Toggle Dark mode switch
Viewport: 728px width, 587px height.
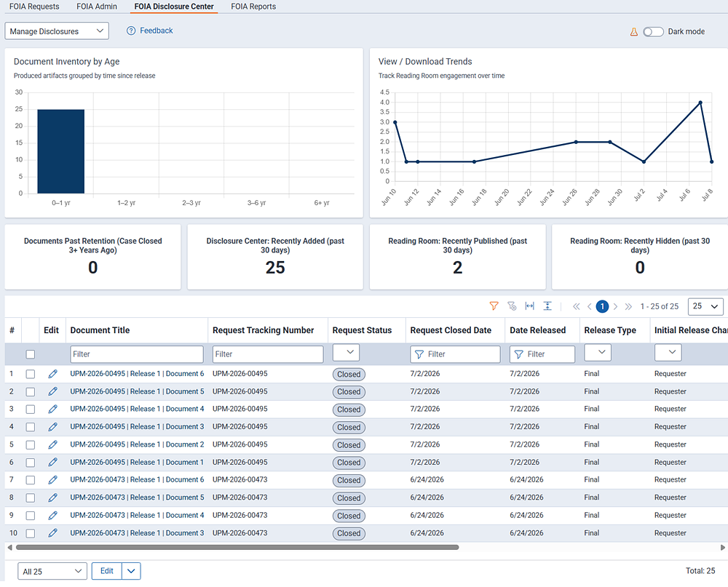653,31
